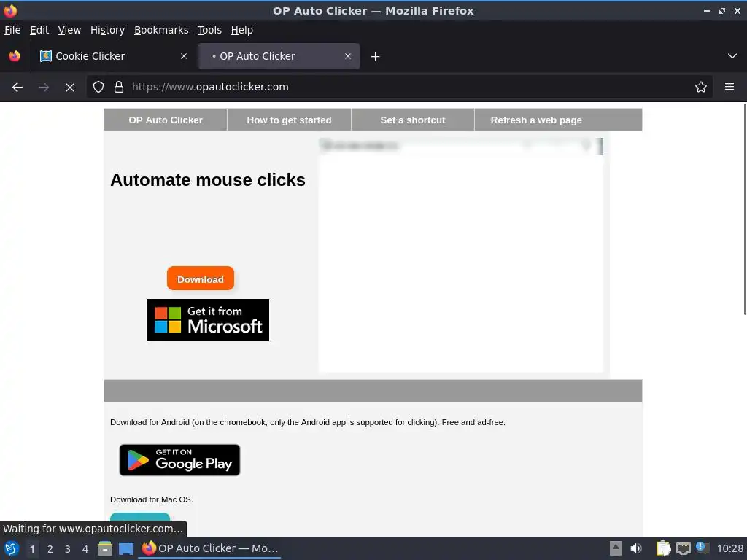Click the URL address bar
Image resolution: width=747 pixels, height=560 pixels.
(x=399, y=87)
